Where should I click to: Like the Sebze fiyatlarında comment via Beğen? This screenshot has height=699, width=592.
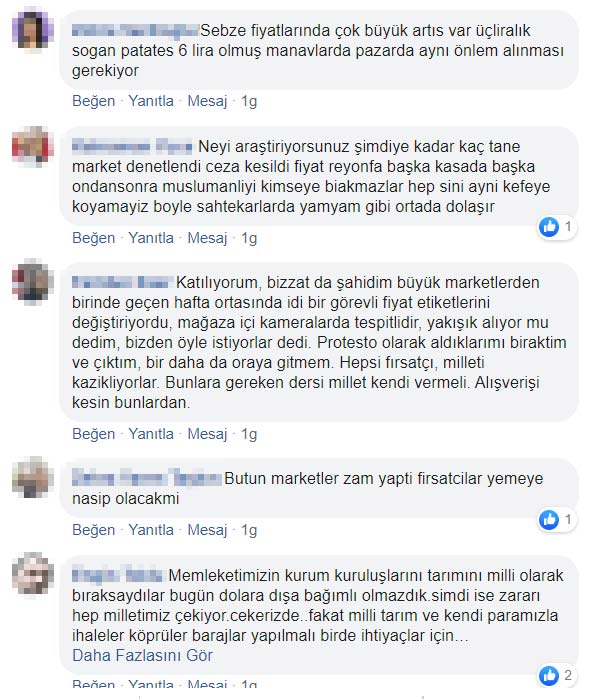[x=94, y=101]
